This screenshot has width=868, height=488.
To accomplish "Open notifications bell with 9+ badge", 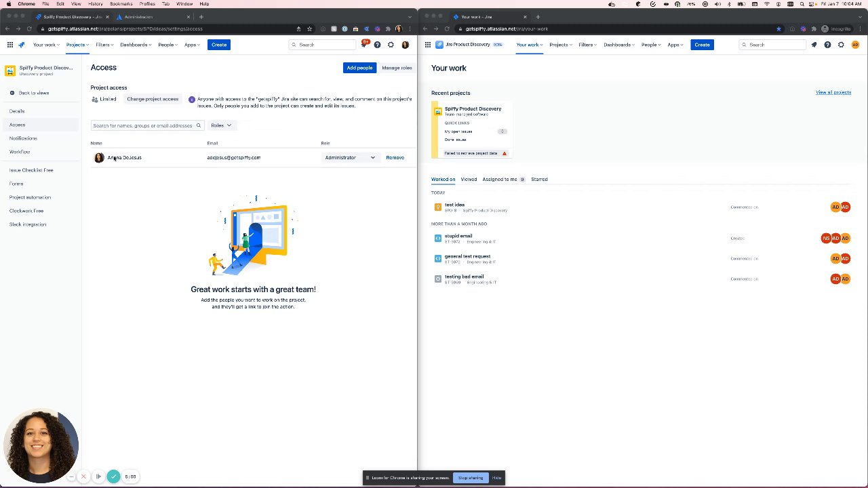I will click(x=364, y=45).
